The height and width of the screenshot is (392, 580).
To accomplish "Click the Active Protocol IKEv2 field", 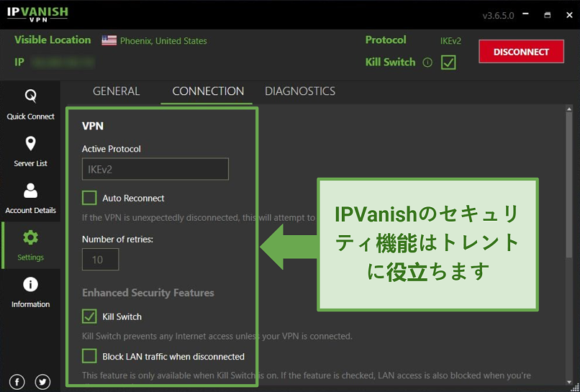I will tap(155, 169).
